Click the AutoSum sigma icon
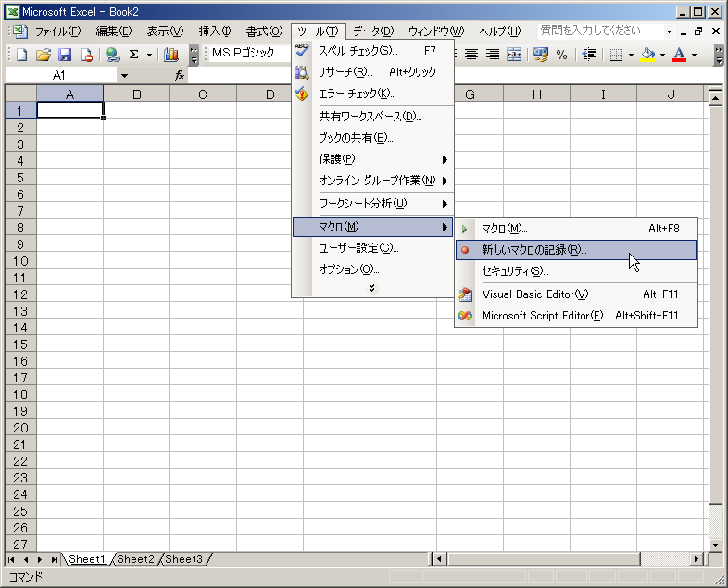728x588 pixels. pos(133,55)
